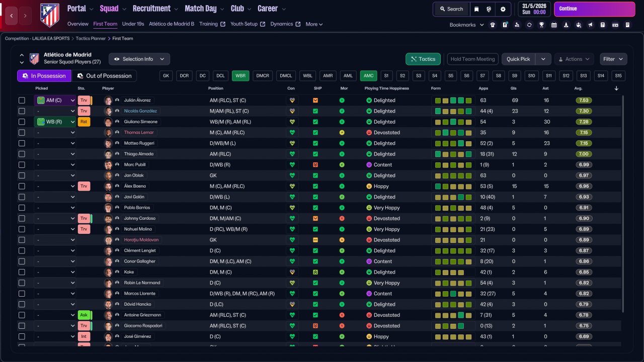The image size is (644, 362).
Task: Check the box for Antoine Griezmann
Action: (x=22, y=315)
